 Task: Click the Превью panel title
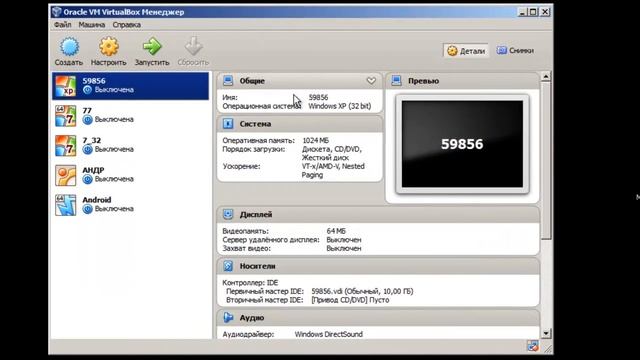coord(423,81)
